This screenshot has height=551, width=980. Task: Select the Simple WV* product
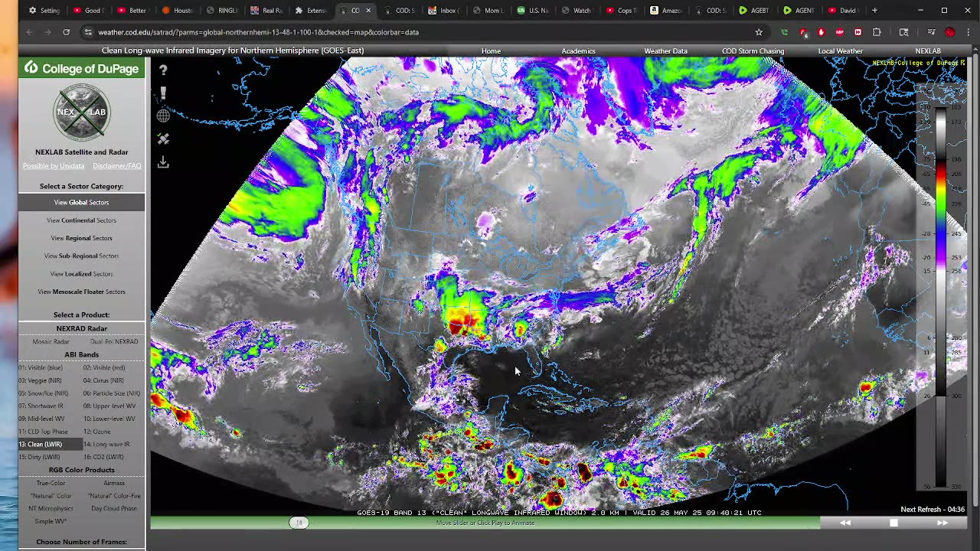pyautogui.click(x=51, y=521)
